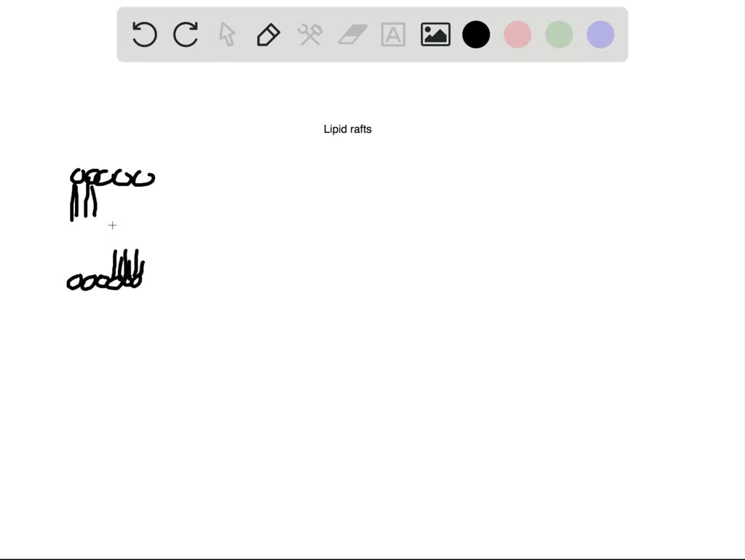The height and width of the screenshot is (560, 745).
Task: Click the vertical tails of the upper sketch
Action: click(x=83, y=200)
